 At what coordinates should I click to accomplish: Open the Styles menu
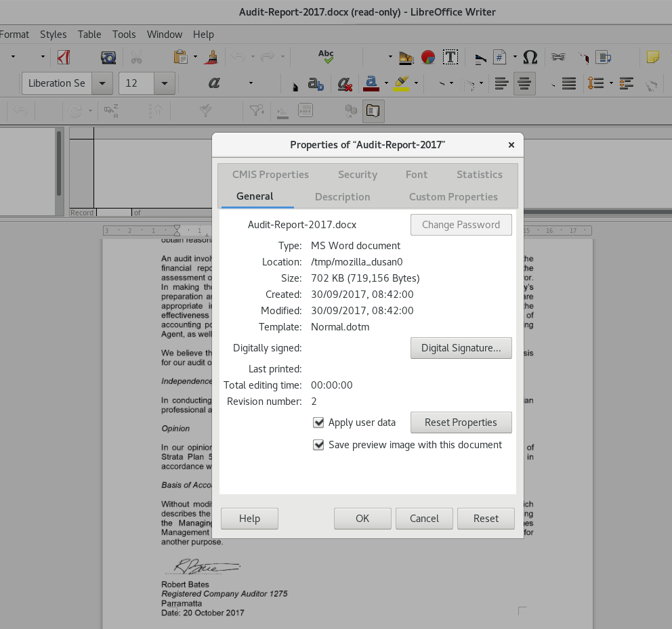tap(53, 35)
